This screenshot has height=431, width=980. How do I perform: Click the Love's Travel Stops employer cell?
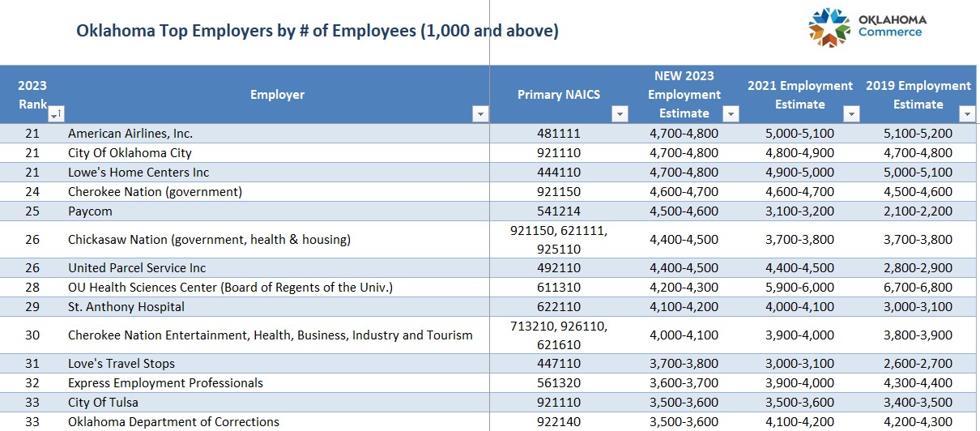[121, 363]
